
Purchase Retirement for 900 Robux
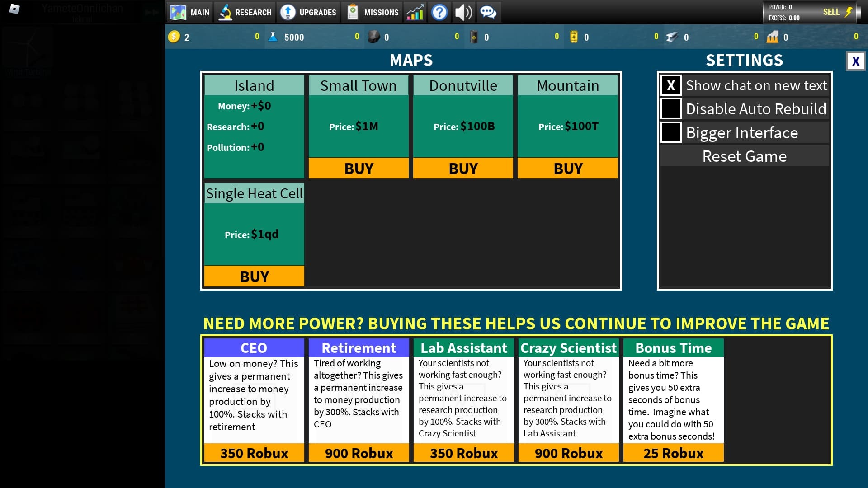[359, 453]
